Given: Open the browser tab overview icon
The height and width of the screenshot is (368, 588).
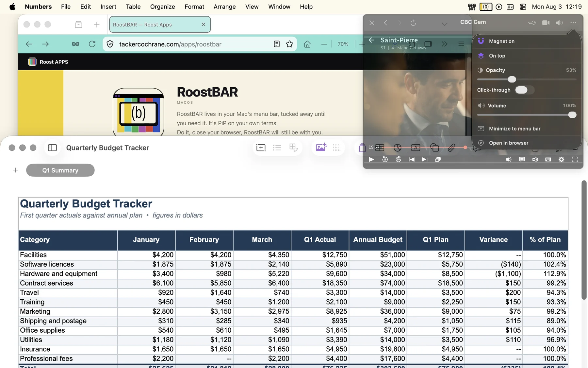Looking at the screenshot, I should (x=78, y=25).
